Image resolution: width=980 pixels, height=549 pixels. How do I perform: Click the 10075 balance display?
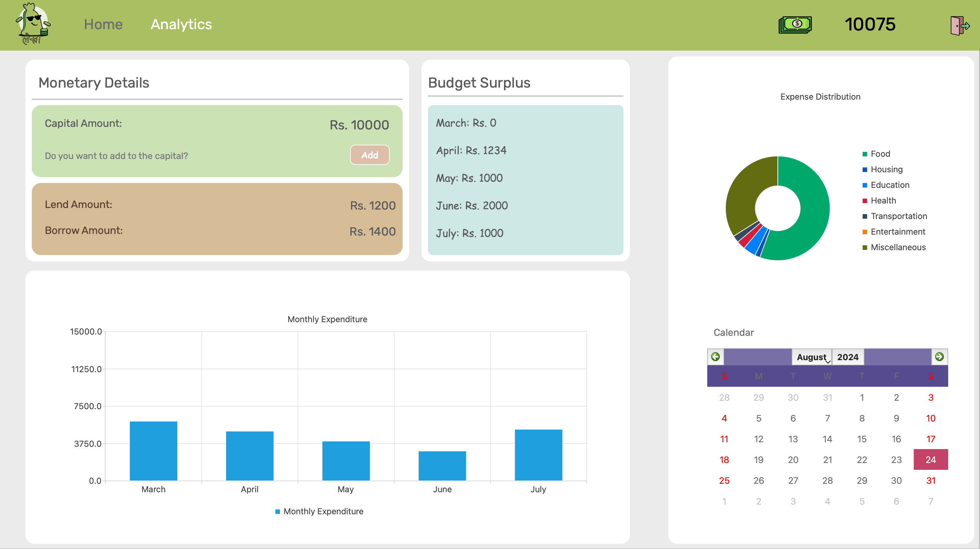[871, 24]
